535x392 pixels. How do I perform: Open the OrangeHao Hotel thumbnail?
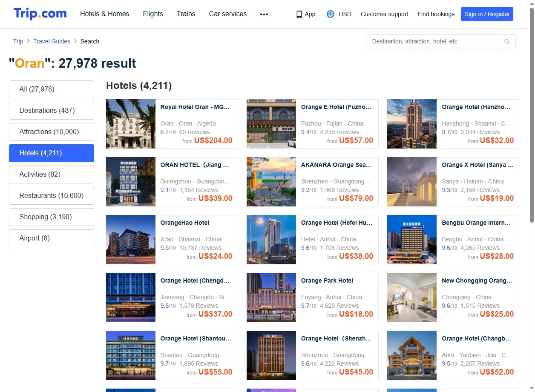(131, 240)
